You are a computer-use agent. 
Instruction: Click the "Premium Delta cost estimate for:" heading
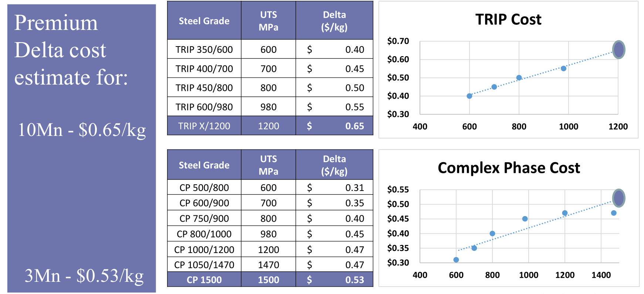click(71, 50)
